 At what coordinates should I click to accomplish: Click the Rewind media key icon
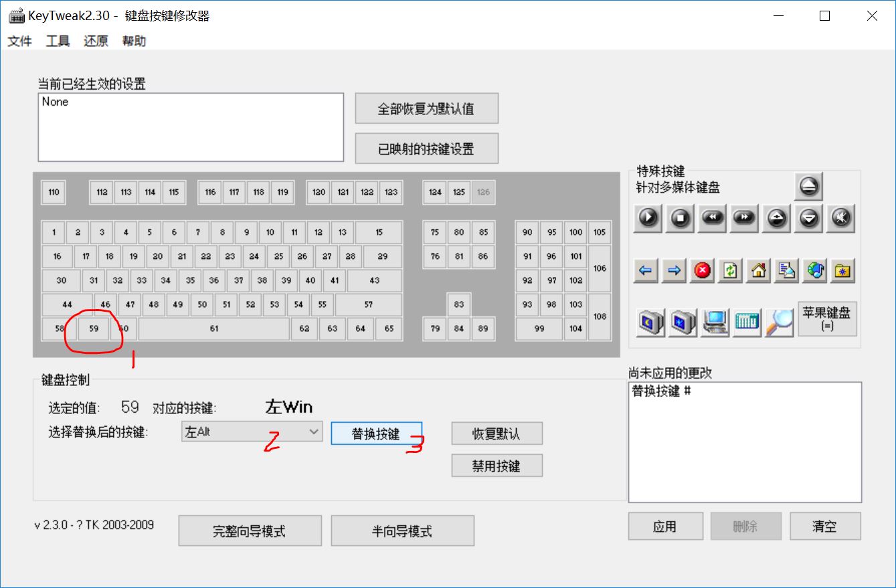[x=711, y=219]
